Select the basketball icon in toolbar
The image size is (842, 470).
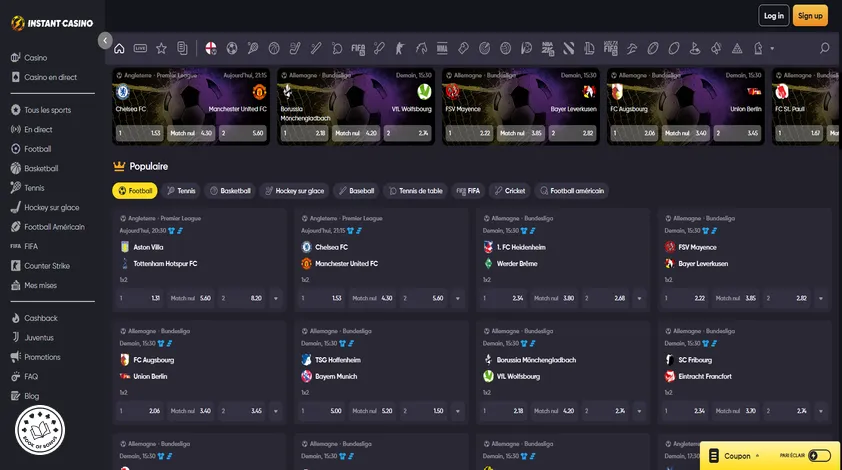pos(274,48)
